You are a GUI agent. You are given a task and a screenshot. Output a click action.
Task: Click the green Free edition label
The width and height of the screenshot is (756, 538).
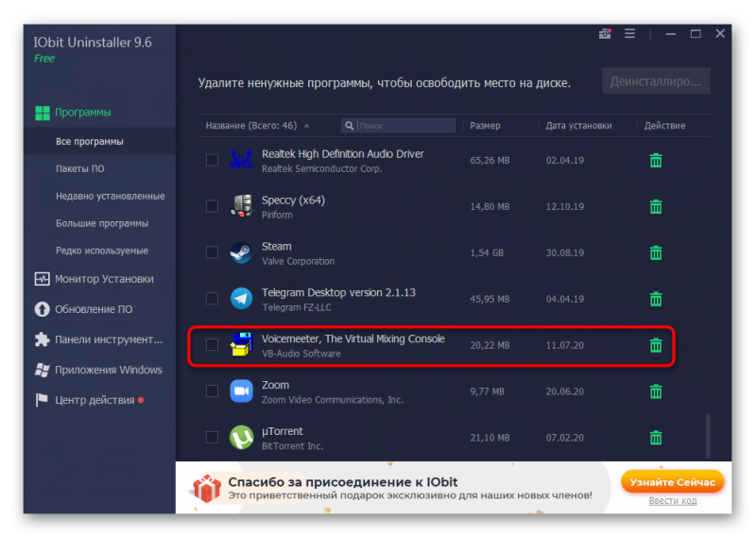[44, 59]
